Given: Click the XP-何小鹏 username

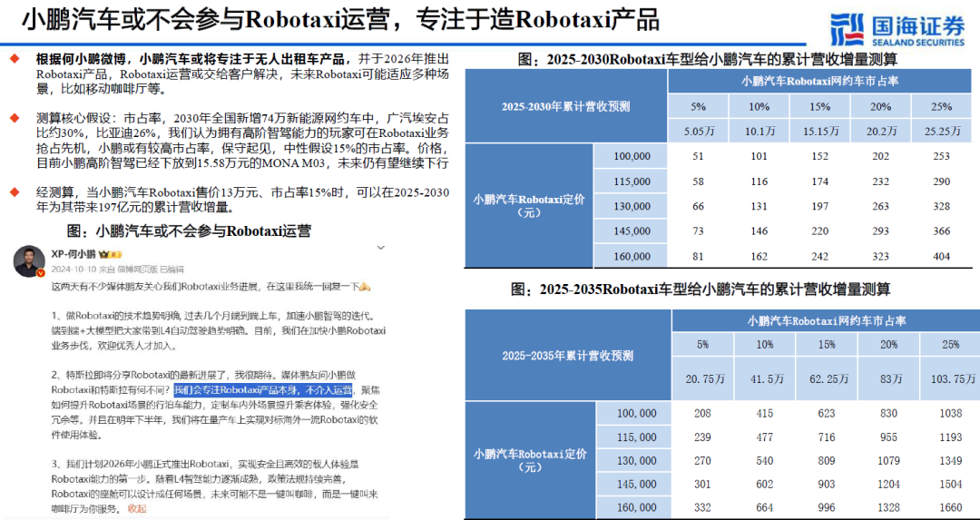Looking at the screenshot, I should tap(73, 255).
